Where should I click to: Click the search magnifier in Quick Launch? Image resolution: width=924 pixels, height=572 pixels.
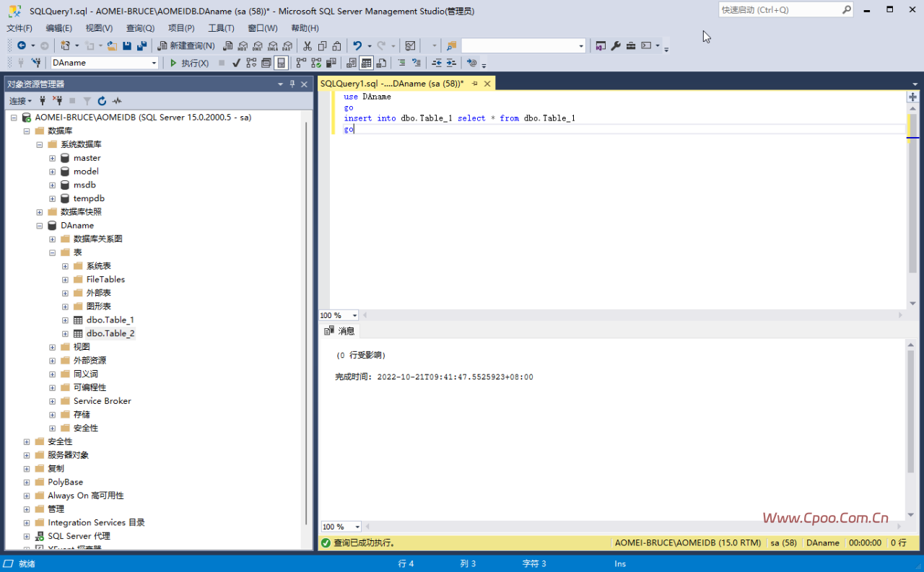point(847,10)
